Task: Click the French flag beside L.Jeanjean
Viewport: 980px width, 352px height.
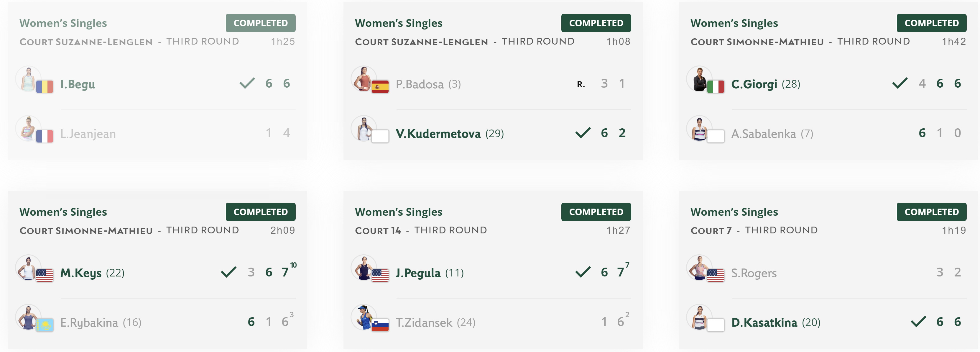Action: [x=45, y=136]
